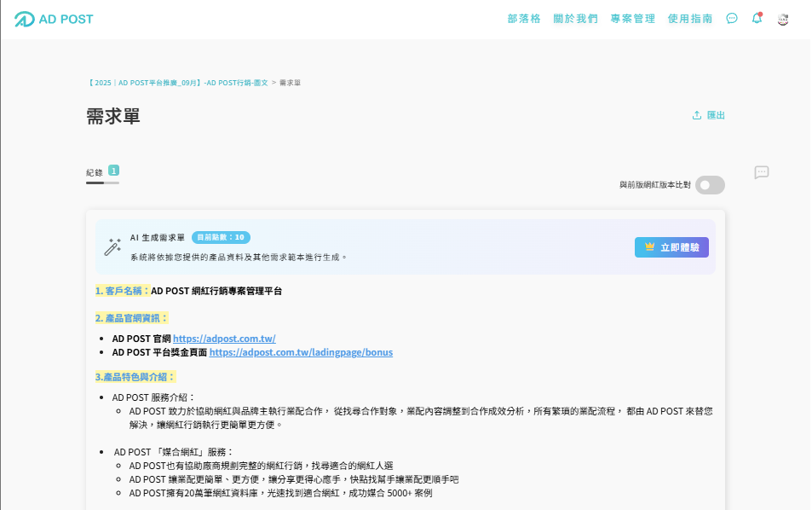Screen dimensions: 812x510
Task: Open the ladingpage/bonus link
Action: (301, 352)
